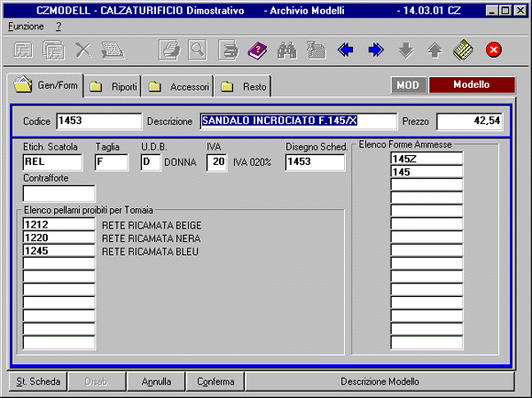
Task: Open the Funzione menu
Action: pyautogui.click(x=26, y=27)
